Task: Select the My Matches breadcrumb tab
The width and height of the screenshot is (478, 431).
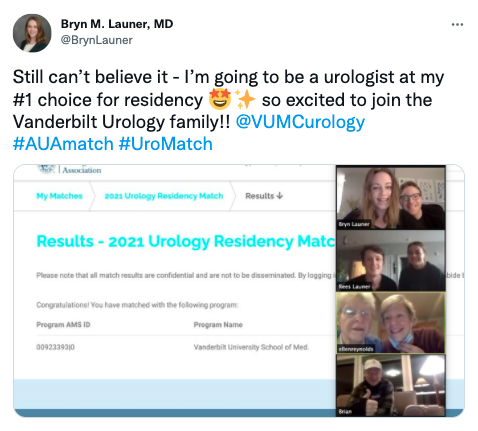Action: 59,196
